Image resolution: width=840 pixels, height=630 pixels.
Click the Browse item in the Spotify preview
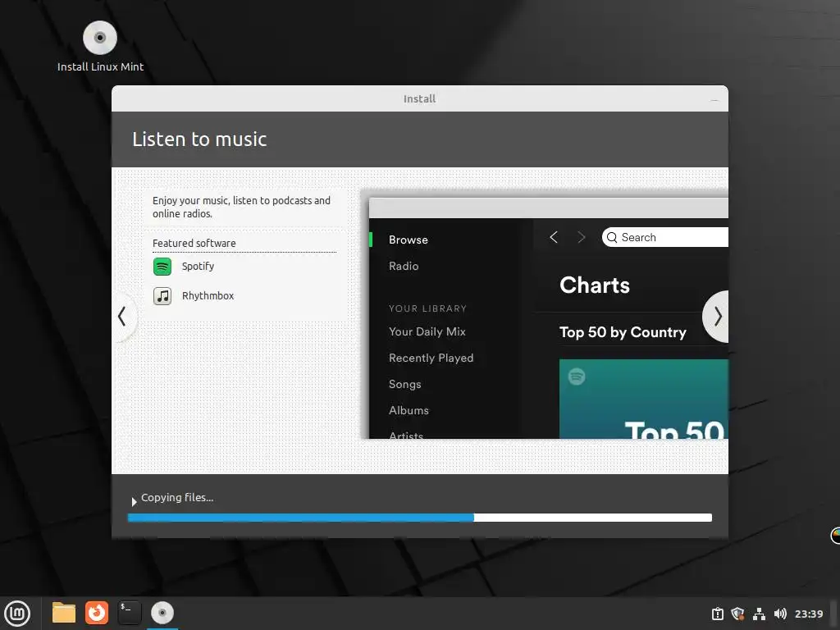click(x=409, y=240)
